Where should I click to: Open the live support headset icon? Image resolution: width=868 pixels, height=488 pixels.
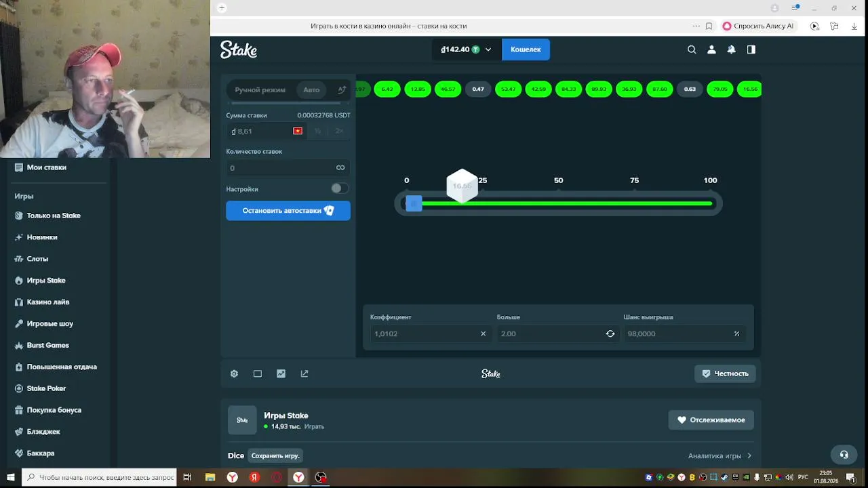844,455
